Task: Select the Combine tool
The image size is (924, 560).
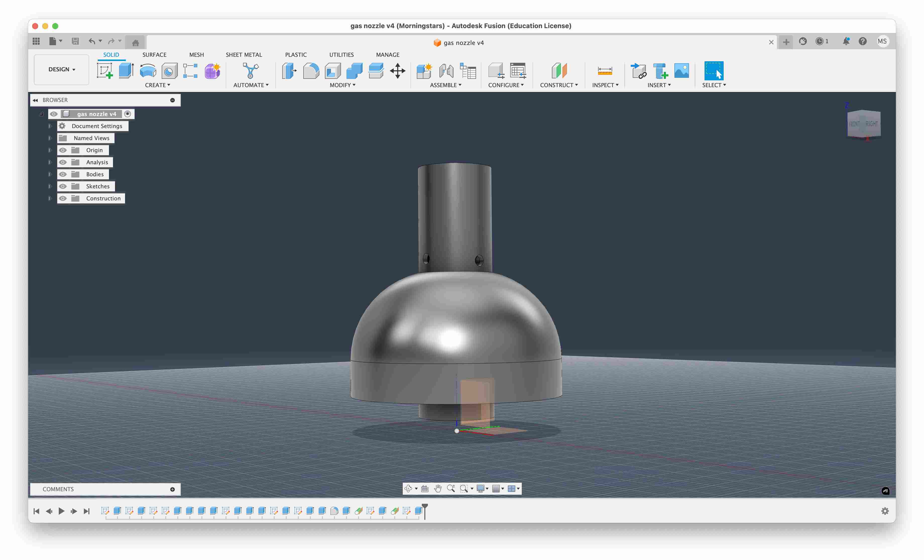Action: pyautogui.click(x=354, y=71)
